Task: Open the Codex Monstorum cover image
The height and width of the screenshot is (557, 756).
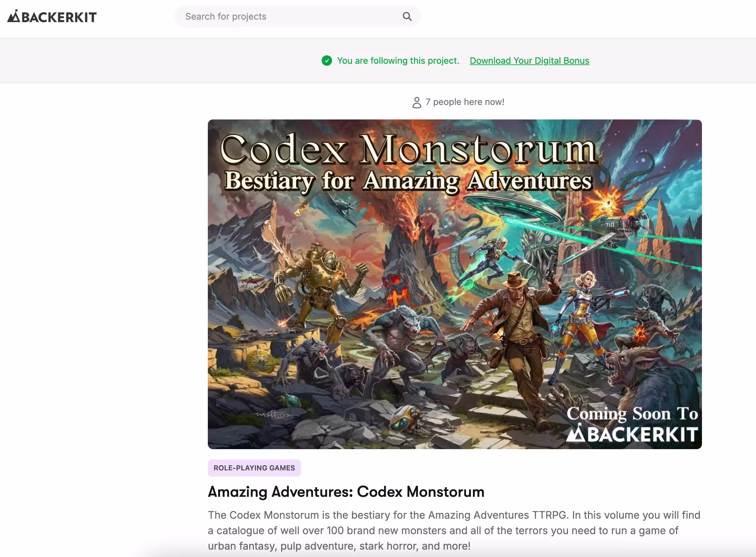Action: coord(455,284)
